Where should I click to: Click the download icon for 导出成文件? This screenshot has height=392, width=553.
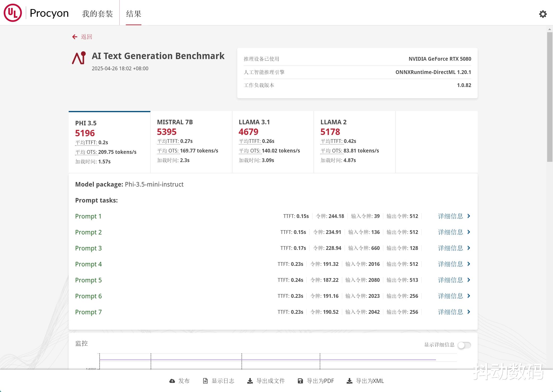[x=250, y=381]
